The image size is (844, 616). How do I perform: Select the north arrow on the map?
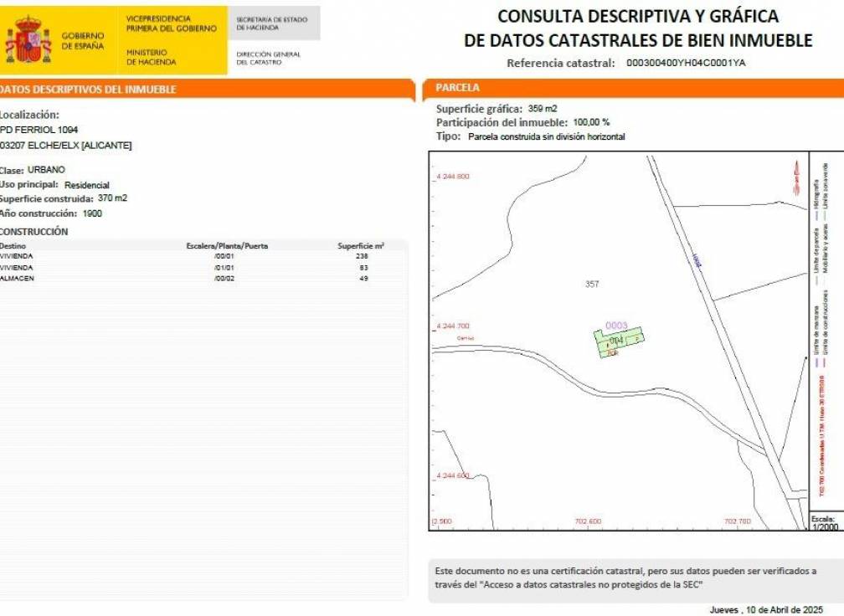coord(796,176)
